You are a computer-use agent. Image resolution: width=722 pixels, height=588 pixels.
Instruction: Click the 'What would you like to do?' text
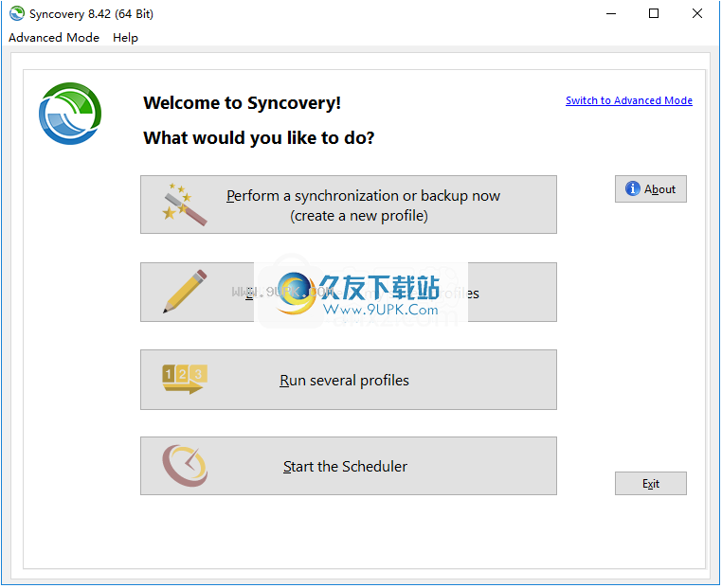pos(259,137)
